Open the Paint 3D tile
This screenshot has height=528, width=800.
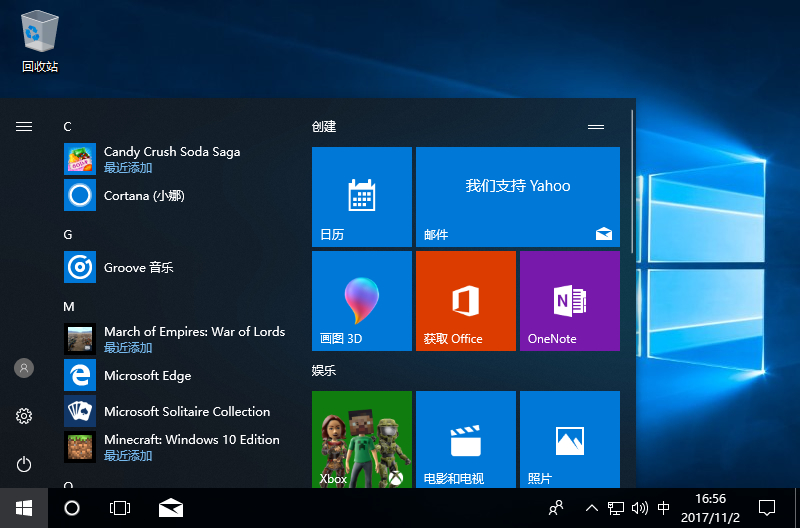[362, 300]
